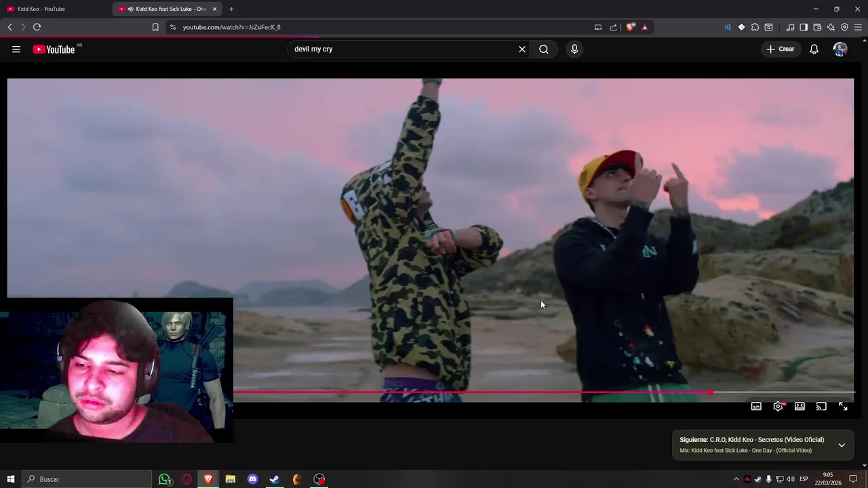This screenshot has height=488, width=868.
Task: Open the YouTube guide hamburger menu
Action: point(16,49)
